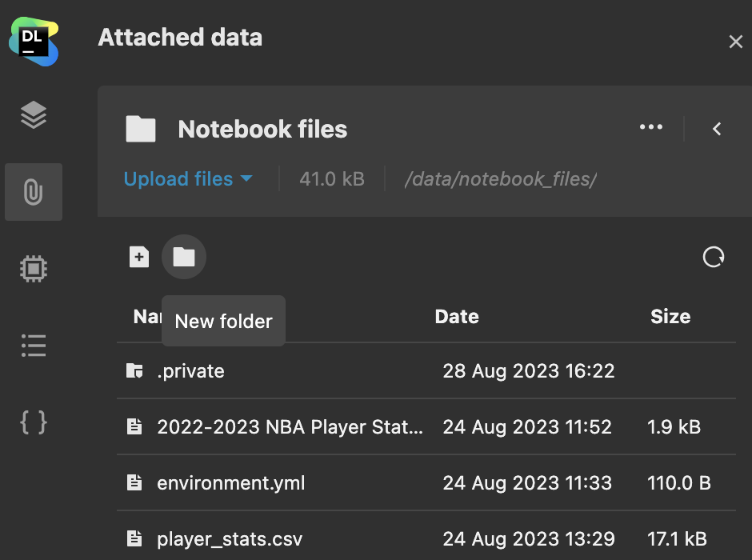
Task: Select the environment.yml file
Action: 426,483
